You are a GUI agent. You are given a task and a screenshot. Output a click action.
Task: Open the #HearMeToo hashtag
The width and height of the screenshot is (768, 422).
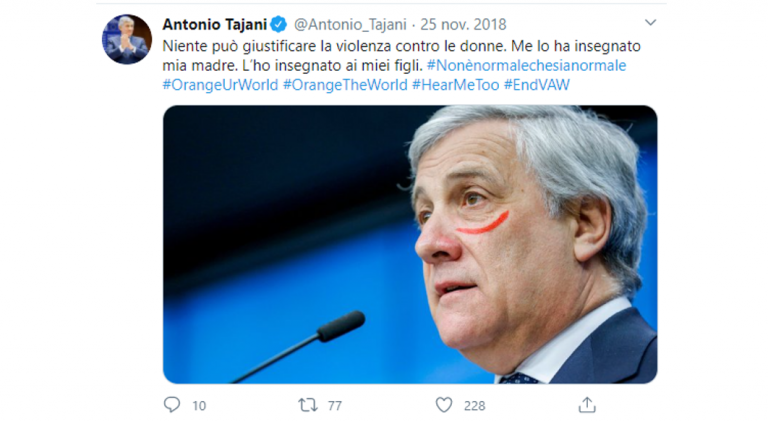coord(456,85)
